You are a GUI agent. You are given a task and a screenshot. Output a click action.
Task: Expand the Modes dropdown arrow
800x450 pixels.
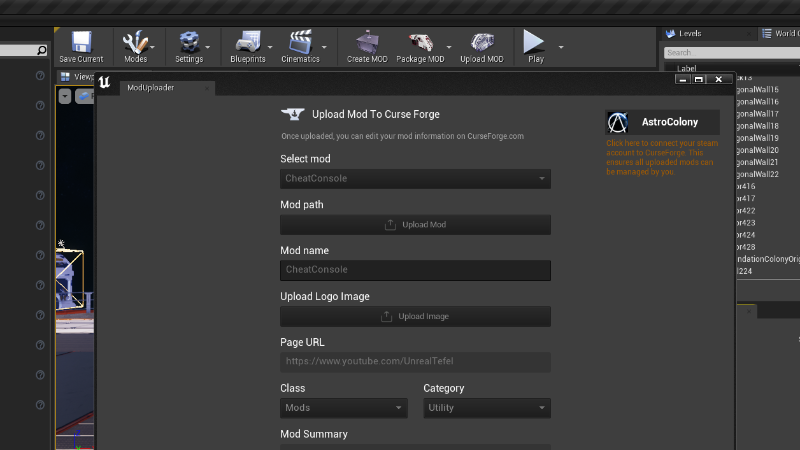(x=153, y=47)
